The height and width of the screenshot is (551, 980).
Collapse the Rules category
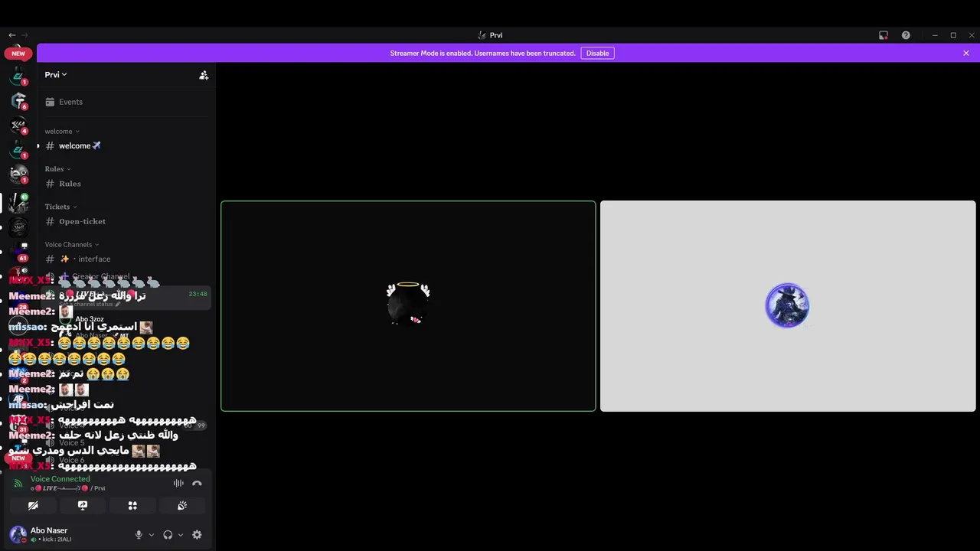pyautogui.click(x=57, y=169)
